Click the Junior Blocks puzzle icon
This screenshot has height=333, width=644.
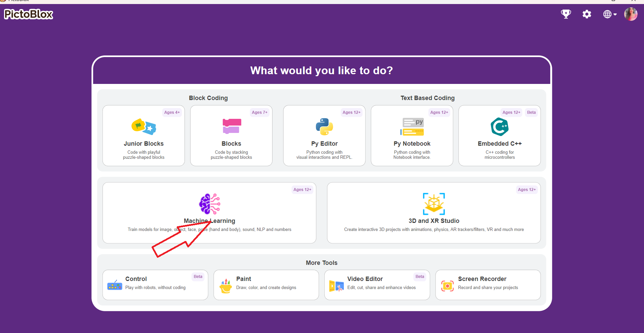click(x=144, y=127)
